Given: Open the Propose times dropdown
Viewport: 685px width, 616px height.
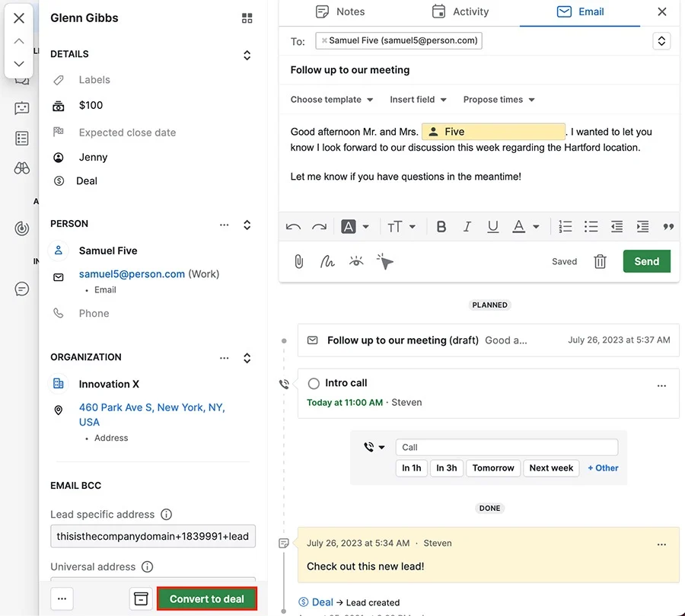Looking at the screenshot, I should (499, 100).
